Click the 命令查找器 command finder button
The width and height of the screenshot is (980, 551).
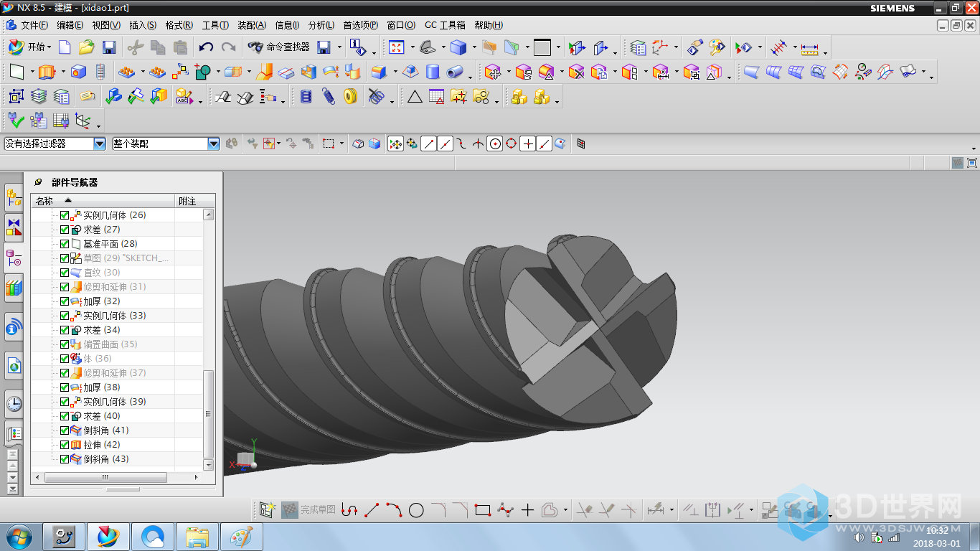(x=279, y=47)
